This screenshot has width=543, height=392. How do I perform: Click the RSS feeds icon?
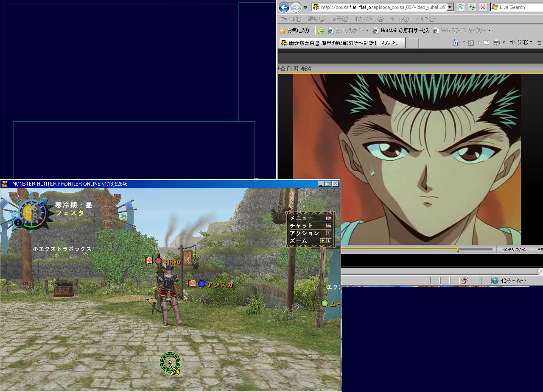click(x=471, y=42)
